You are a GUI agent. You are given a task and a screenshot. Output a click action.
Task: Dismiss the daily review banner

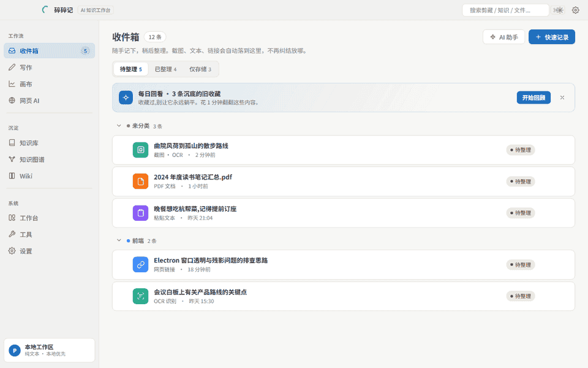[562, 98]
